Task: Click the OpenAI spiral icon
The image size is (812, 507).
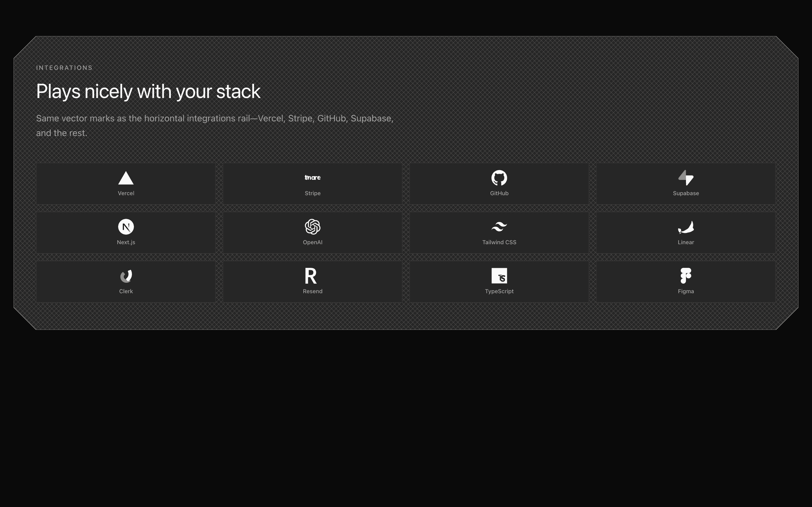Action: click(312, 227)
